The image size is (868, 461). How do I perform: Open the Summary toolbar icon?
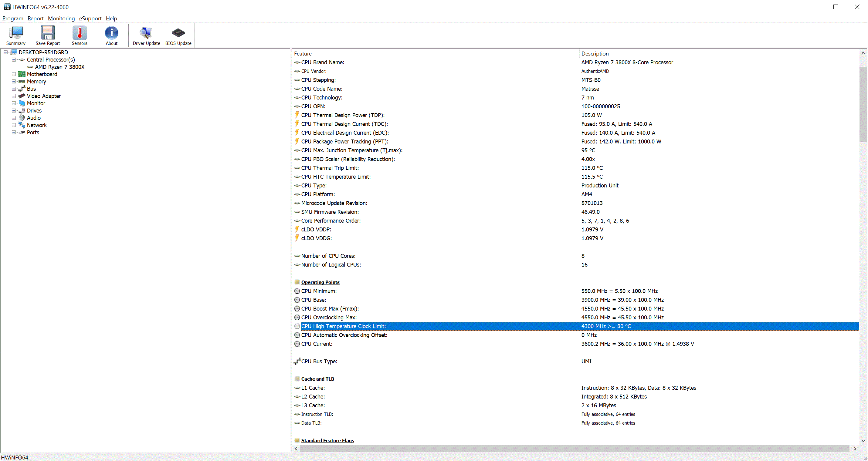point(16,33)
